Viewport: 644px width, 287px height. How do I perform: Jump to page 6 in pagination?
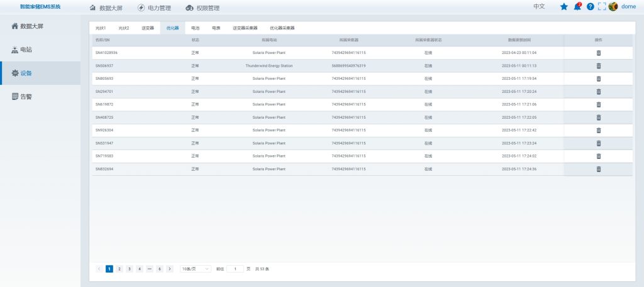pyautogui.click(x=160, y=269)
